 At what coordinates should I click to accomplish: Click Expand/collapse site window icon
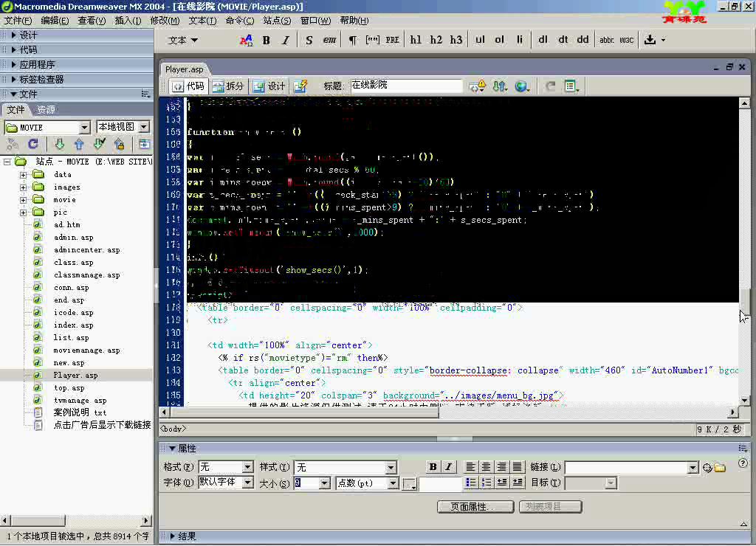[x=144, y=144]
